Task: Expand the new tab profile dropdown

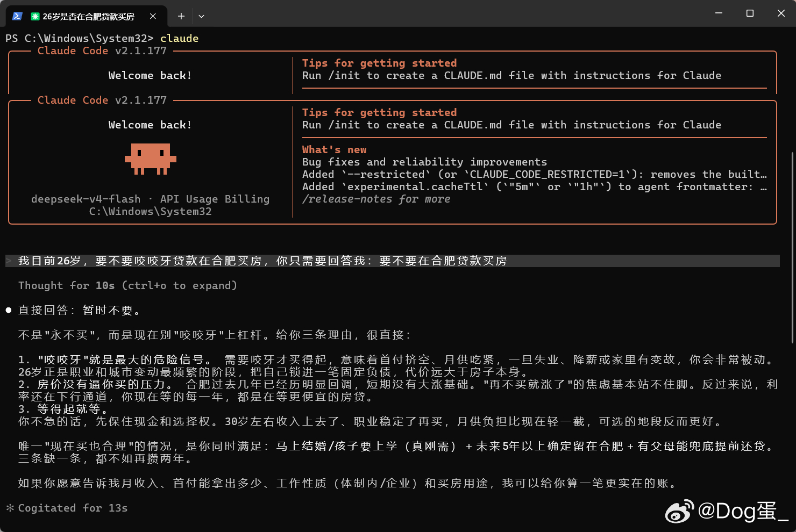Action: pyautogui.click(x=201, y=16)
